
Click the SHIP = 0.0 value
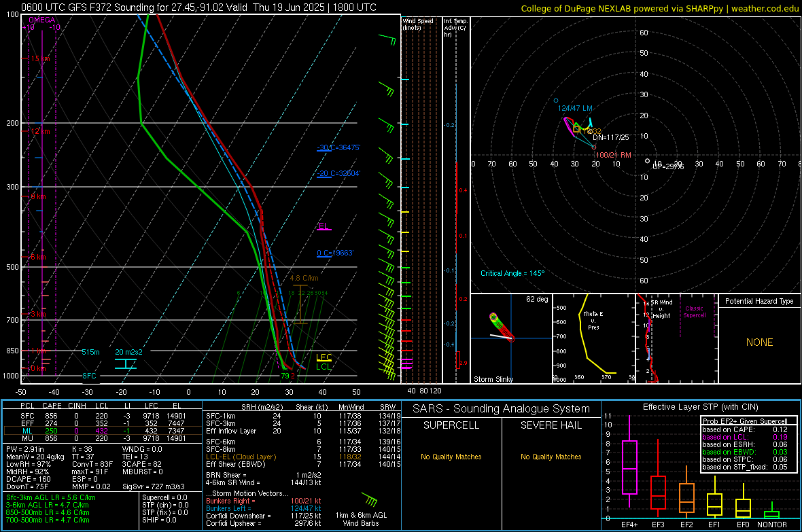click(159, 520)
